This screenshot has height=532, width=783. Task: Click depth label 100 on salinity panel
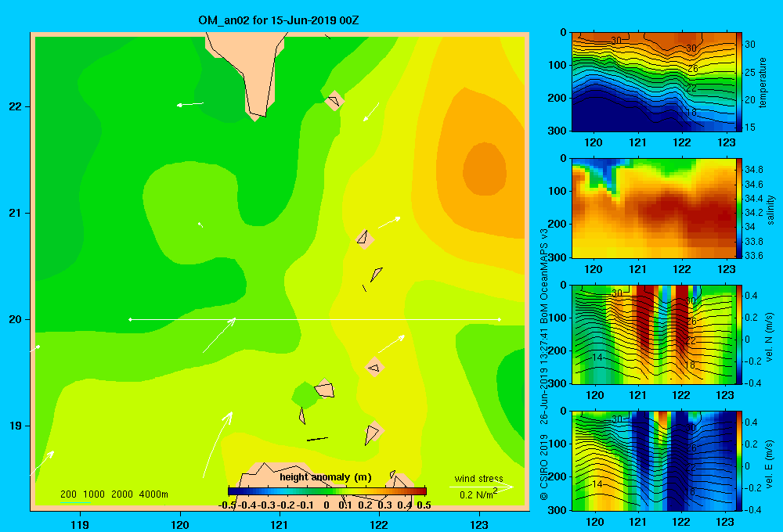tap(557, 191)
